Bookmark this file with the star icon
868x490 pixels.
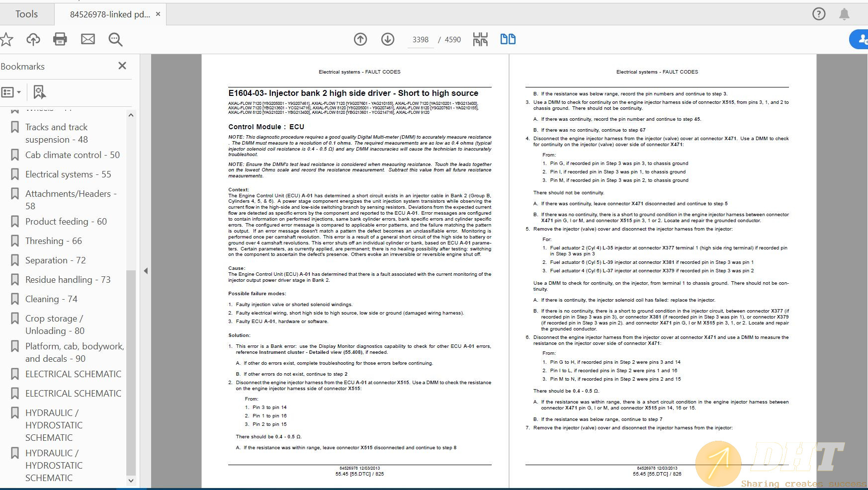click(x=6, y=39)
